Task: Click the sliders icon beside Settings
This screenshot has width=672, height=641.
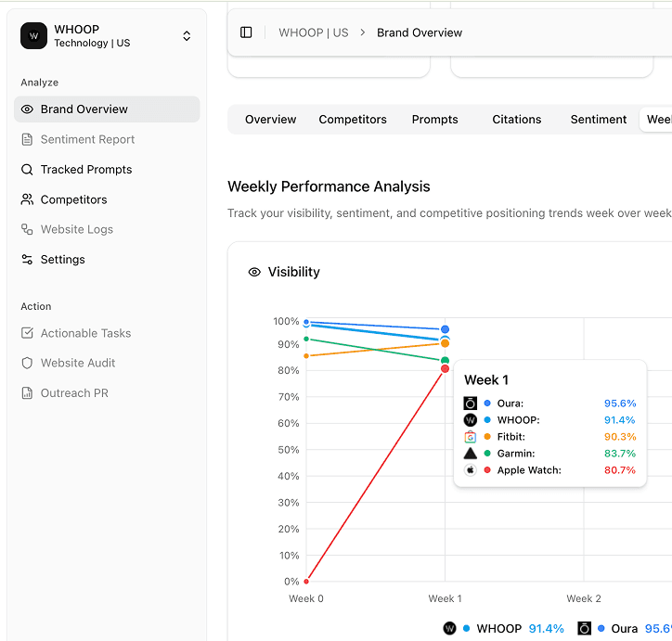Action: pyautogui.click(x=27, y=260)
